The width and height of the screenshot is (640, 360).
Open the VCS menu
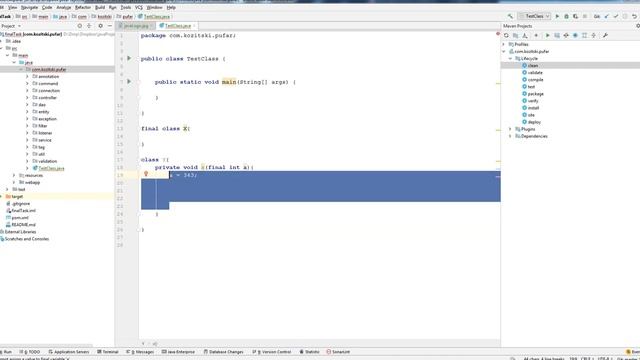point(139,7)
